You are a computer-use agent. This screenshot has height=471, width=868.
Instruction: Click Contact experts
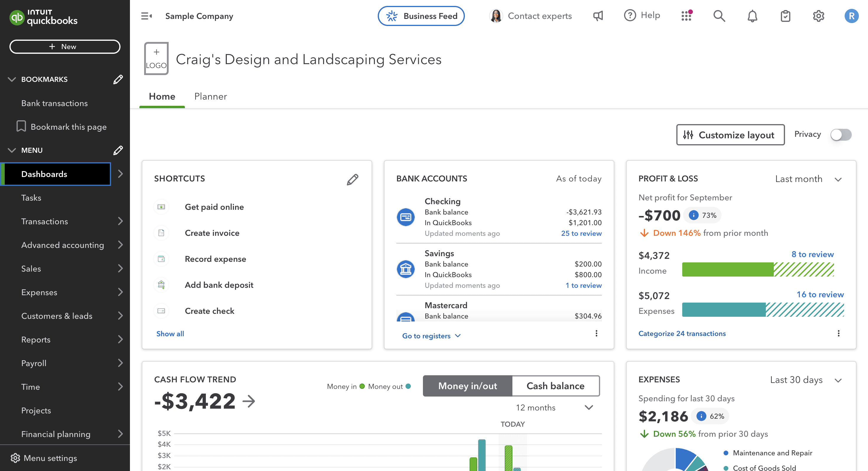(530, 16)
